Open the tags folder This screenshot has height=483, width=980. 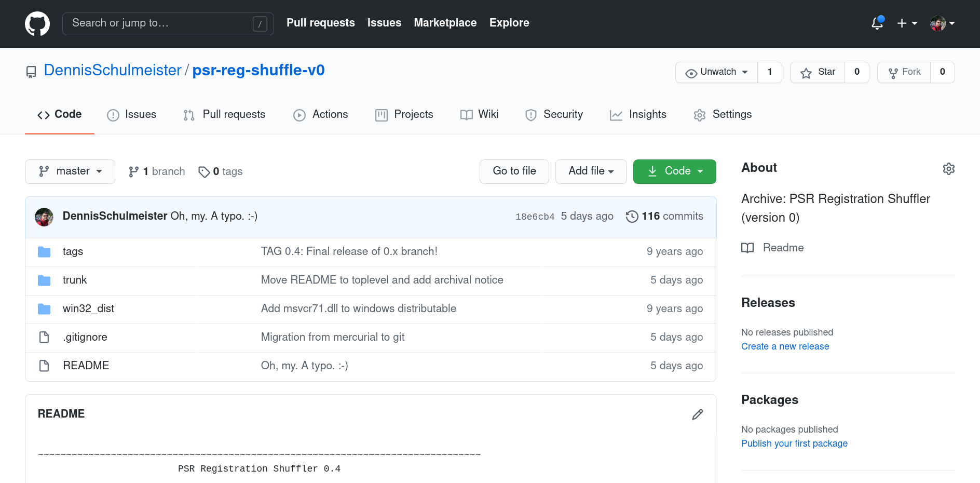click(73, 252)
